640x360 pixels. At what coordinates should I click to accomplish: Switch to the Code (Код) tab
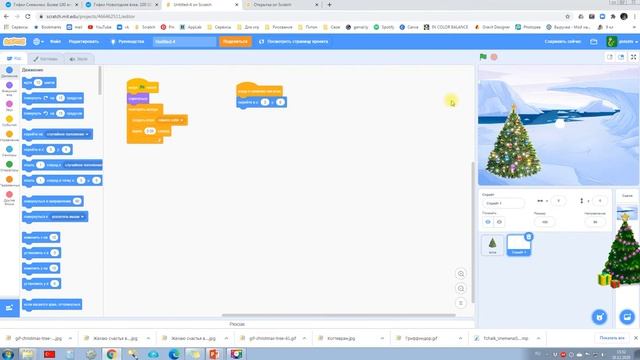coord(14,59)
